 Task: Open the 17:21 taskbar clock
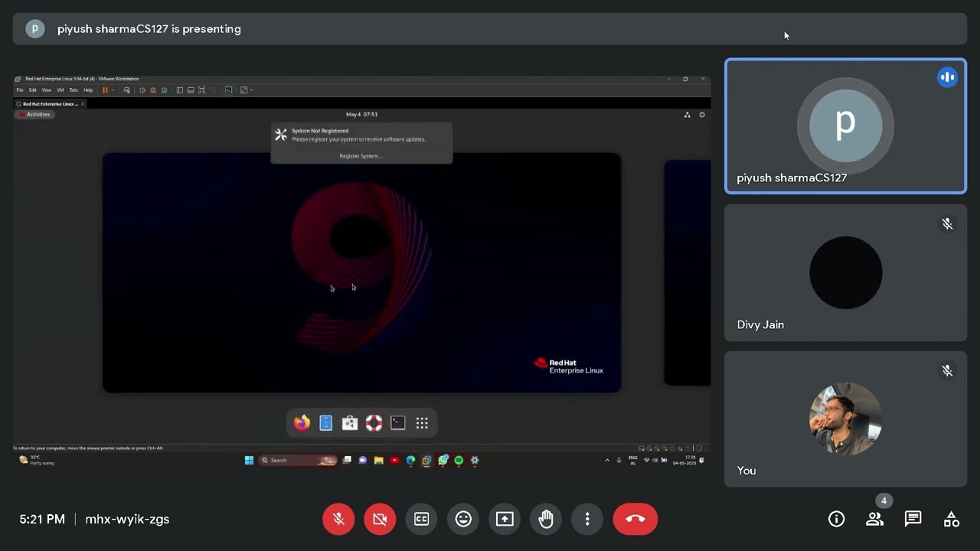coord(686,460)
